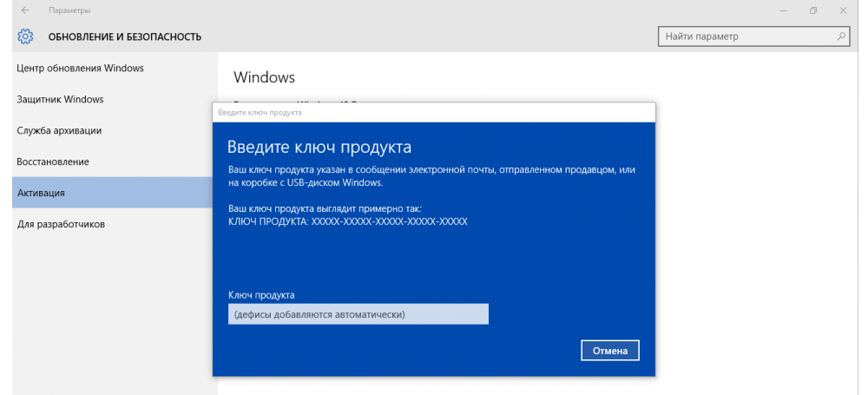Screen dimensions: 868x395
Task: Click the Параметры window title text
Action: click(x=69, y=10)
